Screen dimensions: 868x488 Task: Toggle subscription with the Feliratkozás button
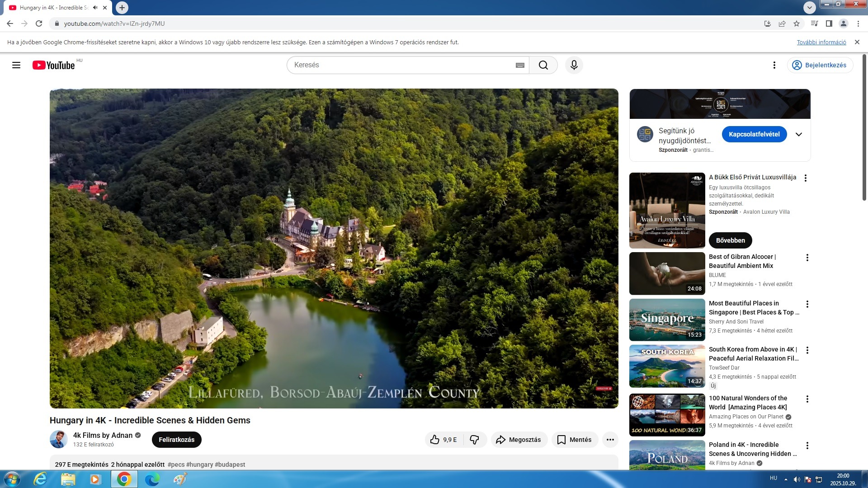point(176,440)
